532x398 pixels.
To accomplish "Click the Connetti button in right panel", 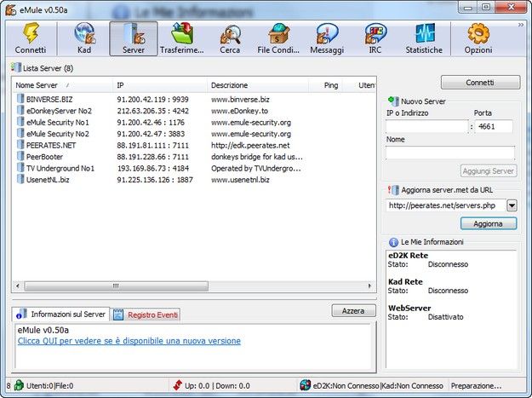I will 480,83.
